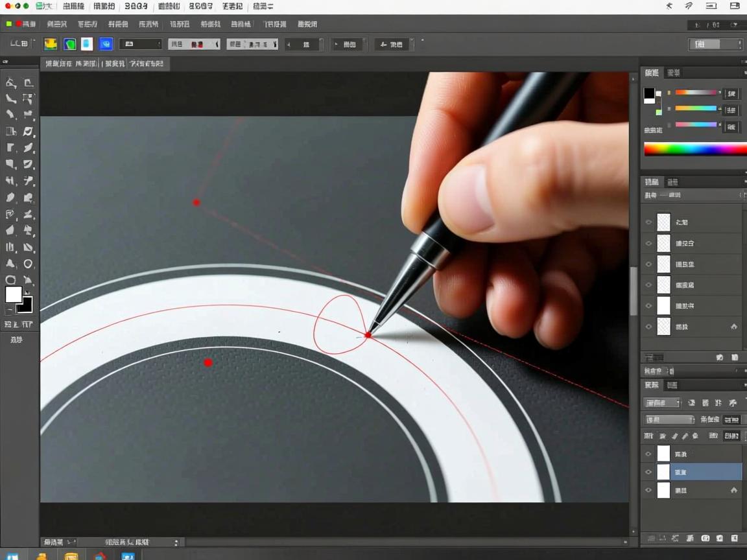Switch to the second tab in the color panel

tap(674, 73)
